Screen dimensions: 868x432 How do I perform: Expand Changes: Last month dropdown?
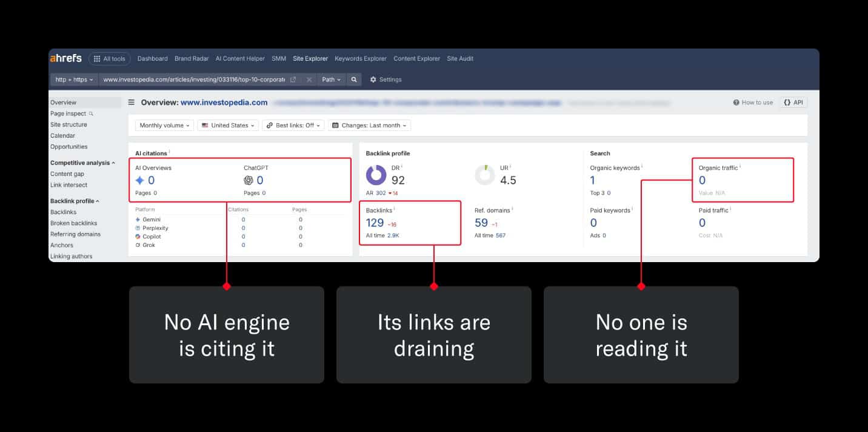[x=370, y=125]
